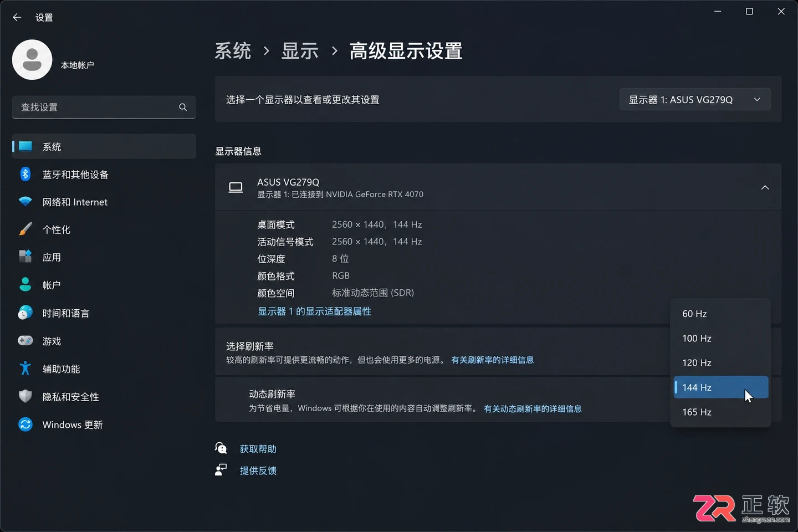Click the 游戏 gamepad icon

25,340
